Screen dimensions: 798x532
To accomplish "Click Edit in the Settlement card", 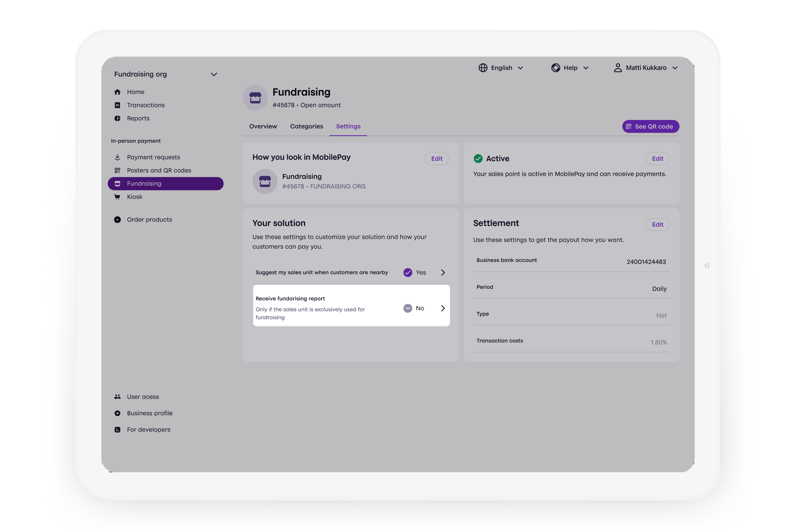I will pos(657,225).
